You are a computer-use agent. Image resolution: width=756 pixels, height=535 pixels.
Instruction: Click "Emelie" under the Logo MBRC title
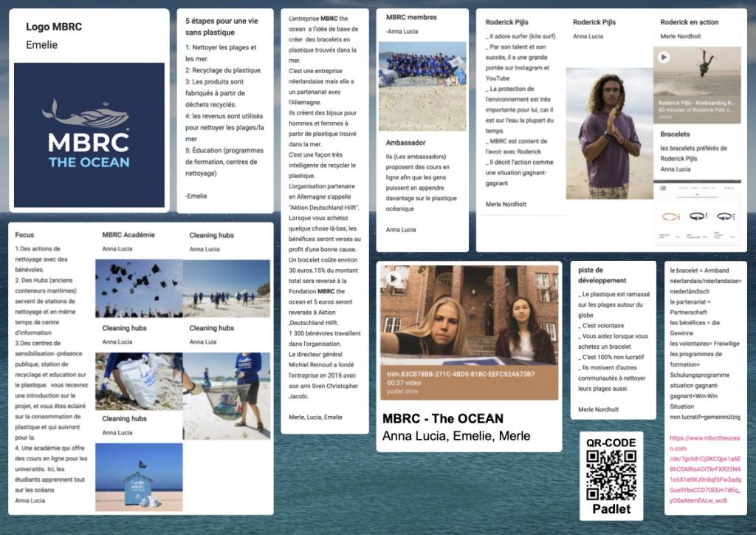pos(42,45)
